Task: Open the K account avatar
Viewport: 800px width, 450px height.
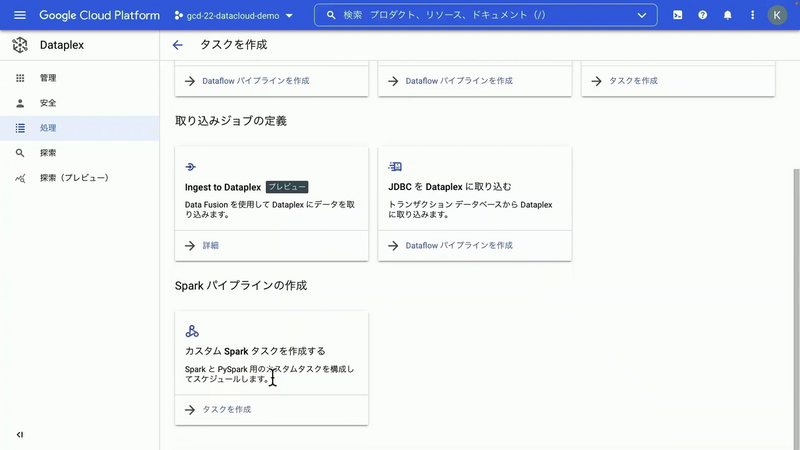Action: click(x=777, y=15)
